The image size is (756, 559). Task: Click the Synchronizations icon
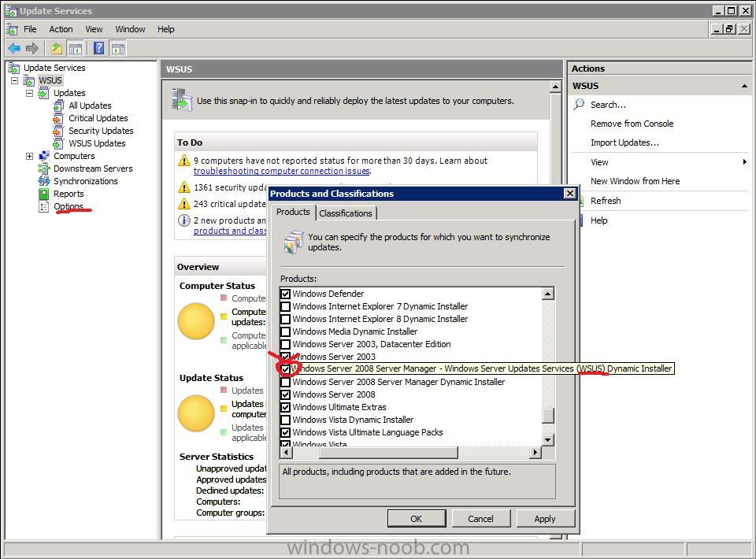44,181
